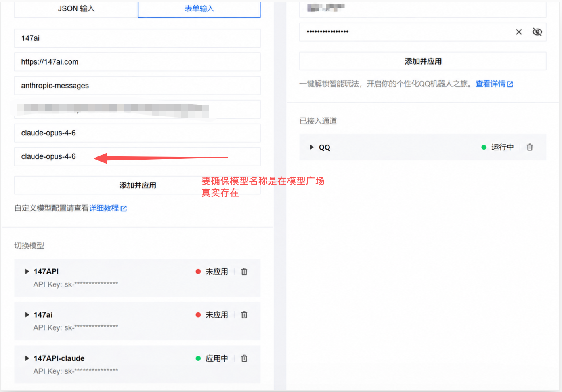
Task: Switch to the 表单输入 tab
Action: pyautogui.click(x=199, y=9)
